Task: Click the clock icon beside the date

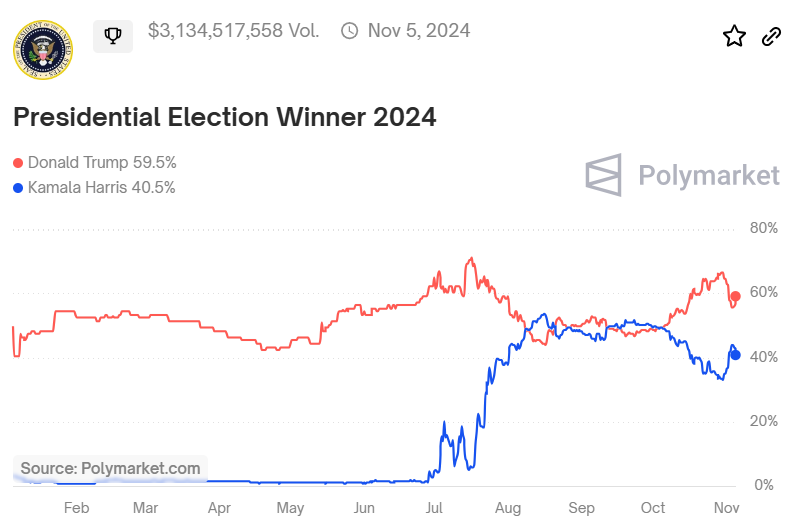Action: click(350, 31)
